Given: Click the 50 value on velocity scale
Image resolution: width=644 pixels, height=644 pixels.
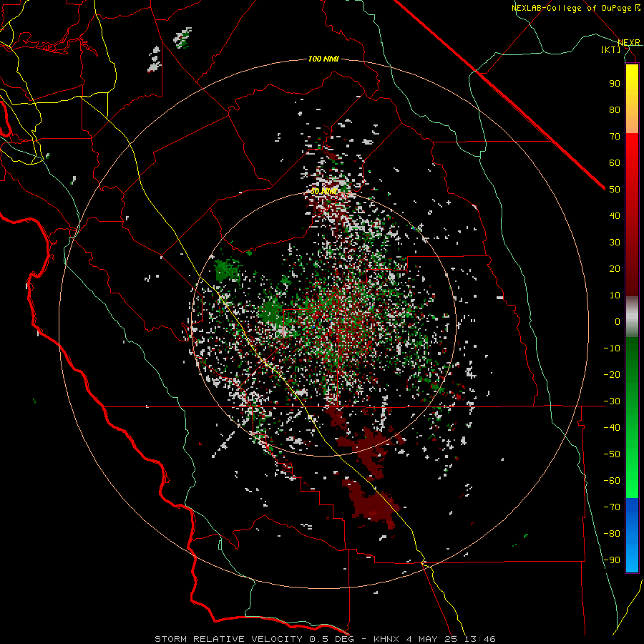Looking at the screenshot, I should coord(615,190).
